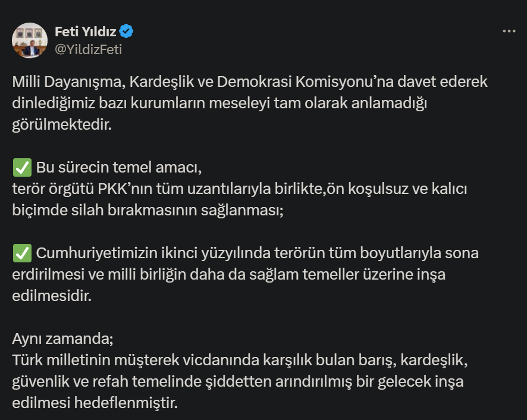The image size is (527, 420).
Task: Click the green check emoji before 'Bu sürecin'
Action: pos(22,167)
